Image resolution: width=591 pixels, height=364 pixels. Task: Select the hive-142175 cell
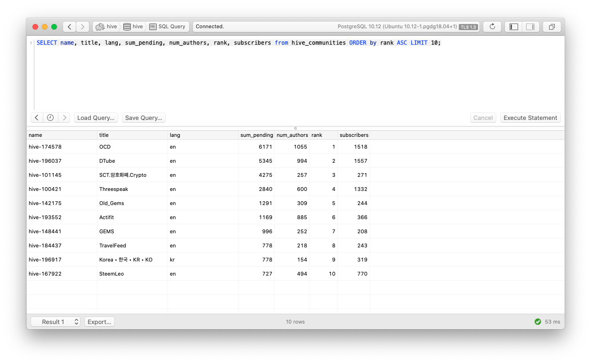click(x=62, y=203)
